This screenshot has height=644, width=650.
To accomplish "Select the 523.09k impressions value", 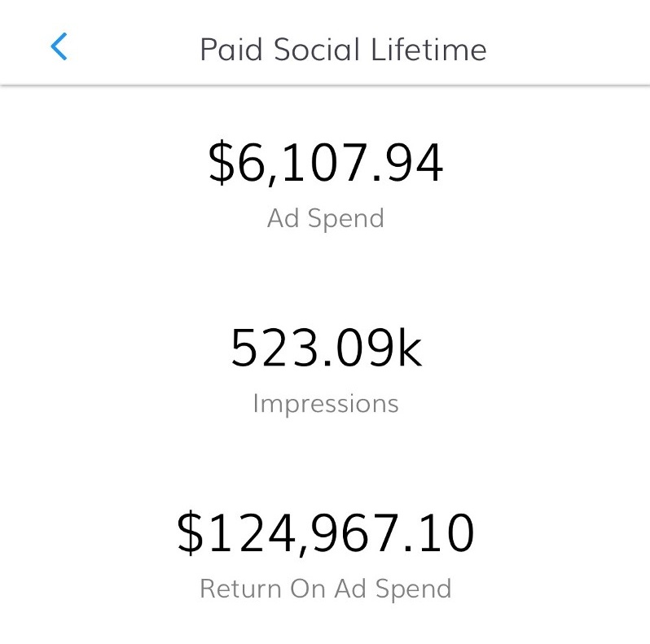I will (x=327, y=348).
